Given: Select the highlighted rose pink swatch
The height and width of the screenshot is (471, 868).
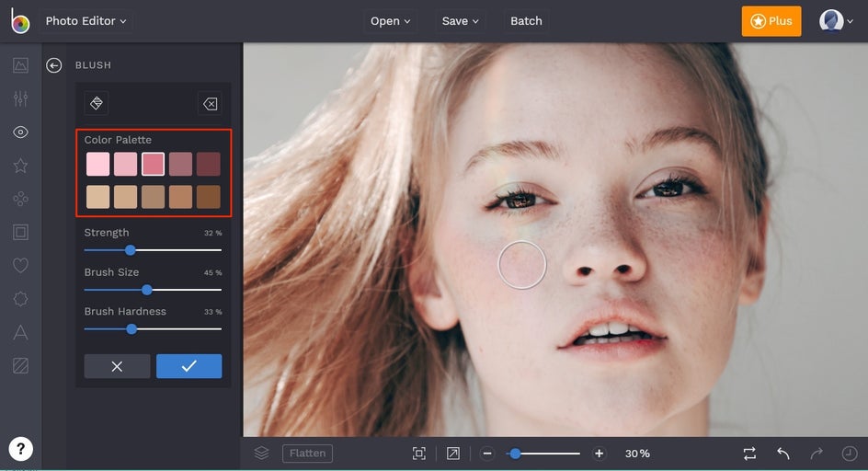Looking at the screenshot, I should pos(153,164).
